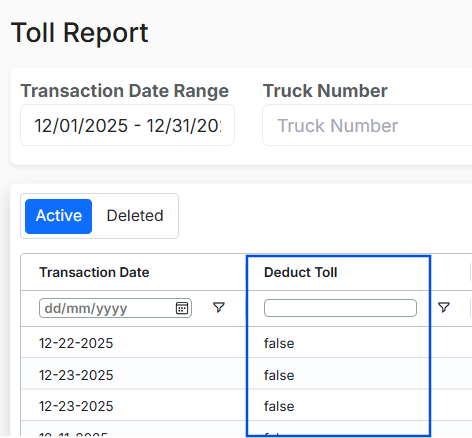Viewport: 472px width, 438px height.
Task: Sort by the Deduct Toll column header
Action: [301, 272]
